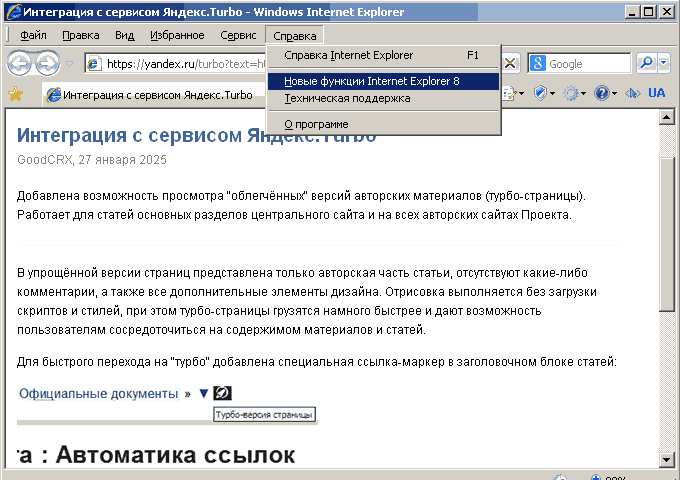Open the Help question-mark toolbar icon
The height and width of the screenshot is (480, 680).
605,93
